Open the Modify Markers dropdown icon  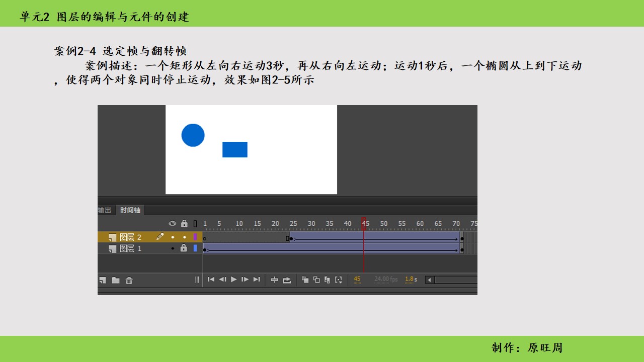click(x=339, y=280)
